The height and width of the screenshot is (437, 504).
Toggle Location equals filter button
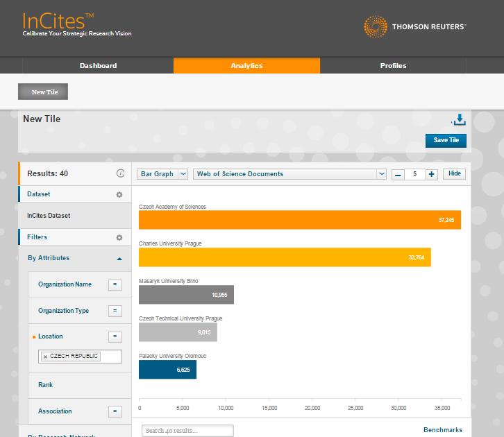click(x=115, y=336)
